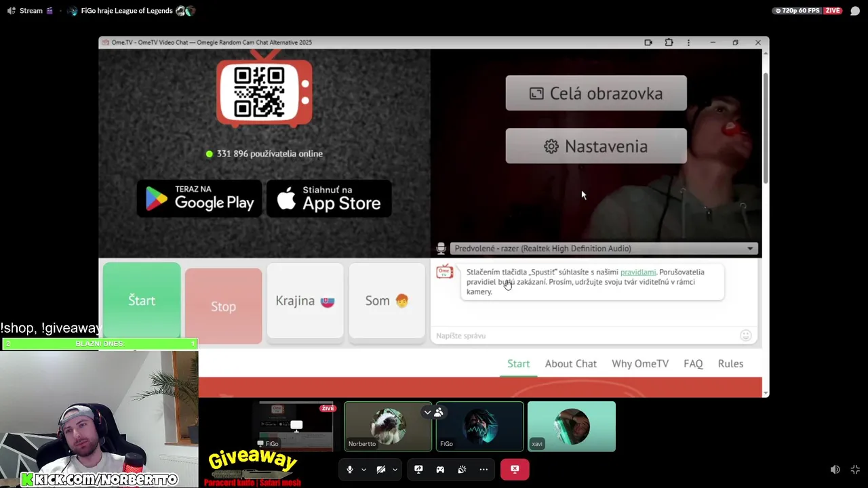Select Norbertto's participant tile
The height and width of the screenshot is (488, 868).
pos(388,426)
